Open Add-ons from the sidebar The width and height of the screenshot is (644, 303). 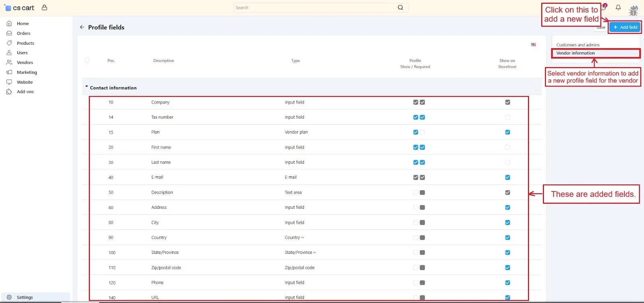click(x=25, y=92)
